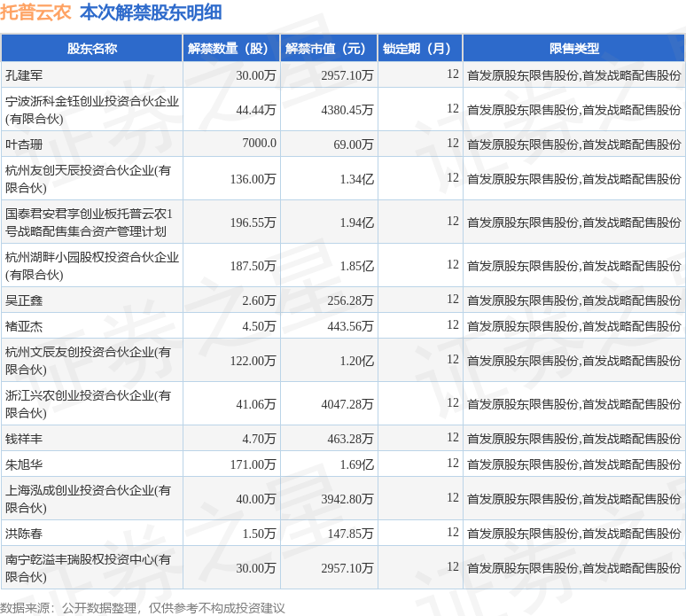The image size is (686, 616).
Task: Click shareholder 朱旭华 in the table
Action: (24, 464)
